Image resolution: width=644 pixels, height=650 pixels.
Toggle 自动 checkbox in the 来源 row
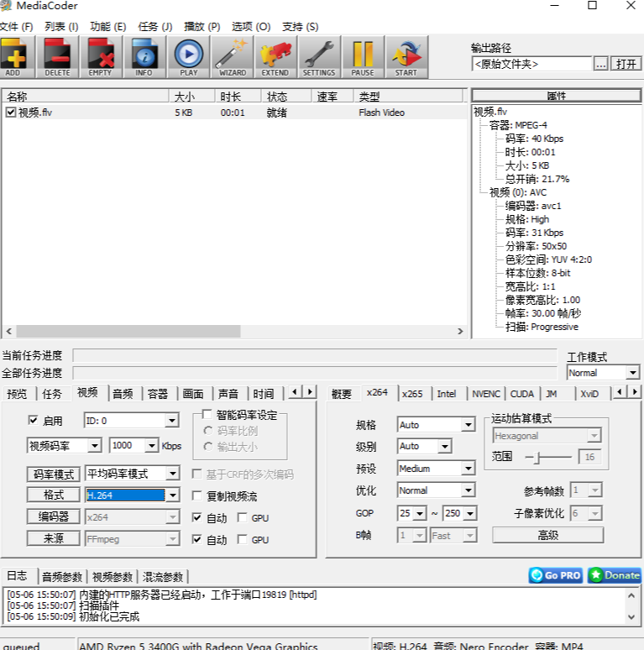pyautogui.click(x=197, y=540)
